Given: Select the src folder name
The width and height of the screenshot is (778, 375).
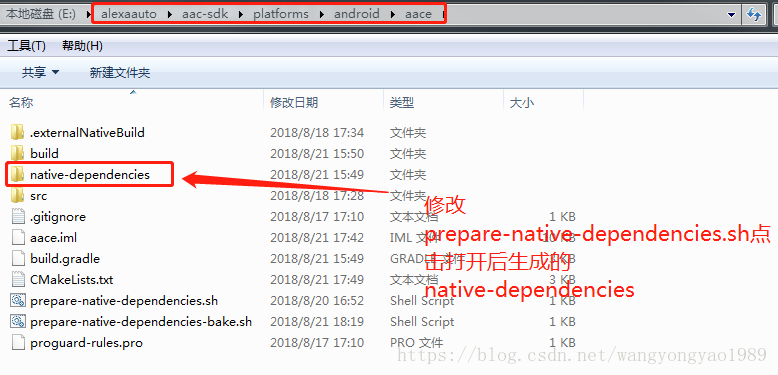Looking at the screenshot, I should coord(39,195).
